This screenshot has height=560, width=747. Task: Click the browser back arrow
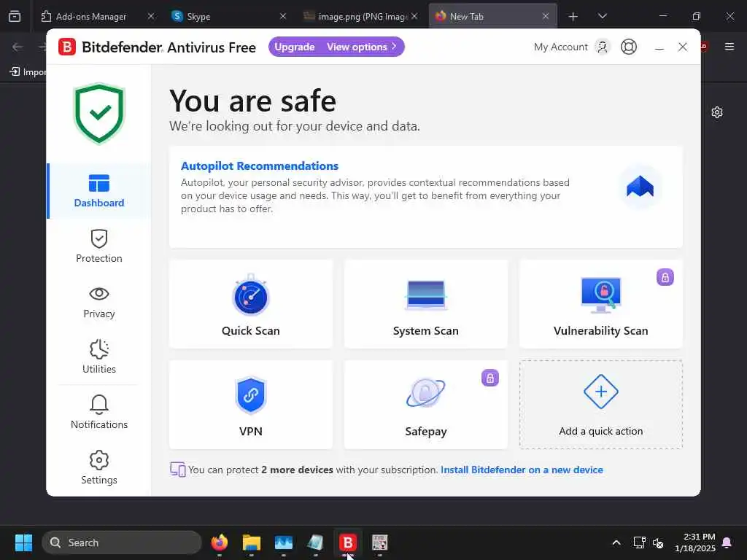[x=18, y=47]
